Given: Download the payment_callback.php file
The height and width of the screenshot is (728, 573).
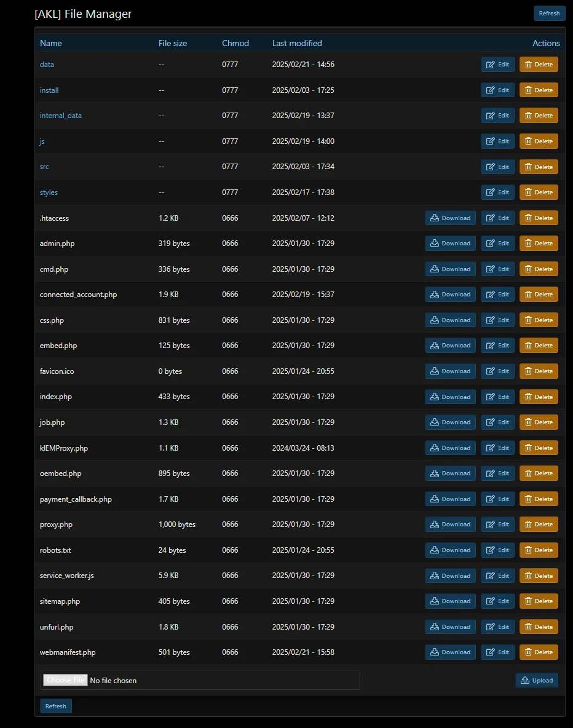Looking at the screenshot, I should [x=450, y=499].
